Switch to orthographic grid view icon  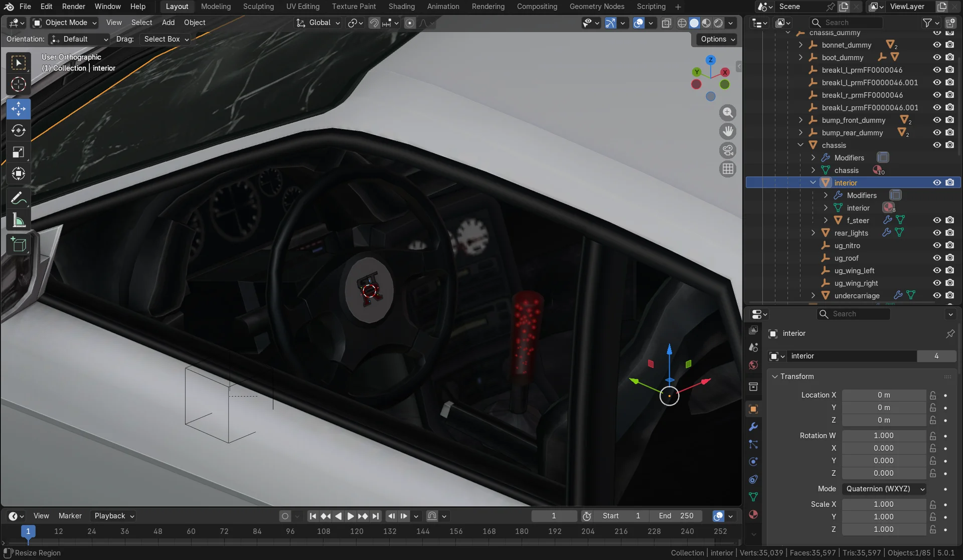click(x=728, y=169)
